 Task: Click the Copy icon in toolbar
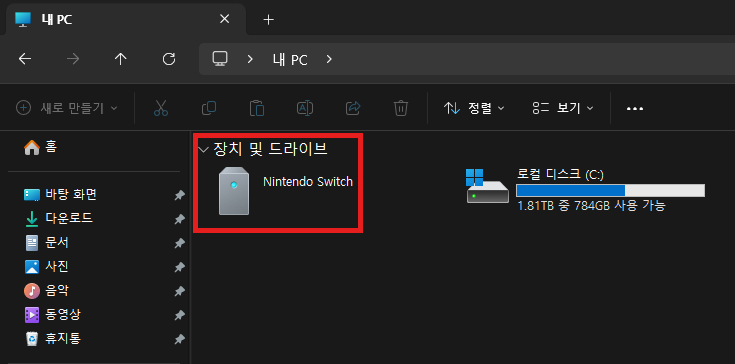point(209,108)
